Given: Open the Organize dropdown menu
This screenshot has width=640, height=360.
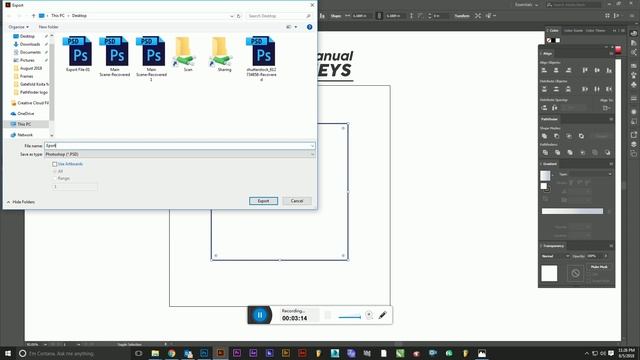Looking at the screenshot, I should (x=18, y=27).
